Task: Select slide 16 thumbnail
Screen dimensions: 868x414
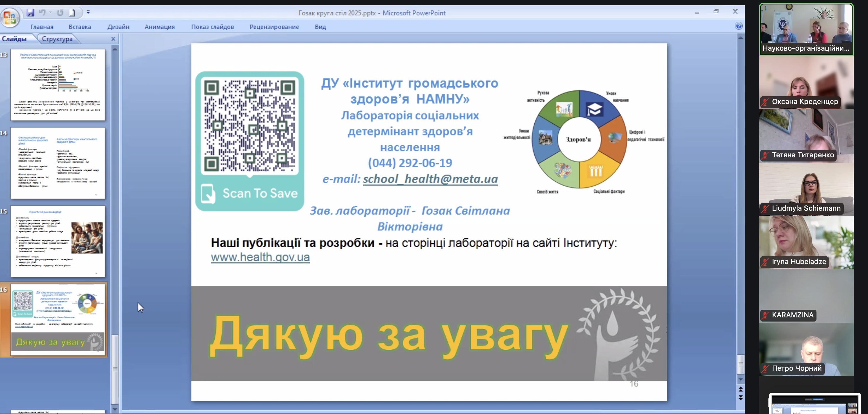Action: pyautogui.click(x=58, y=319)
